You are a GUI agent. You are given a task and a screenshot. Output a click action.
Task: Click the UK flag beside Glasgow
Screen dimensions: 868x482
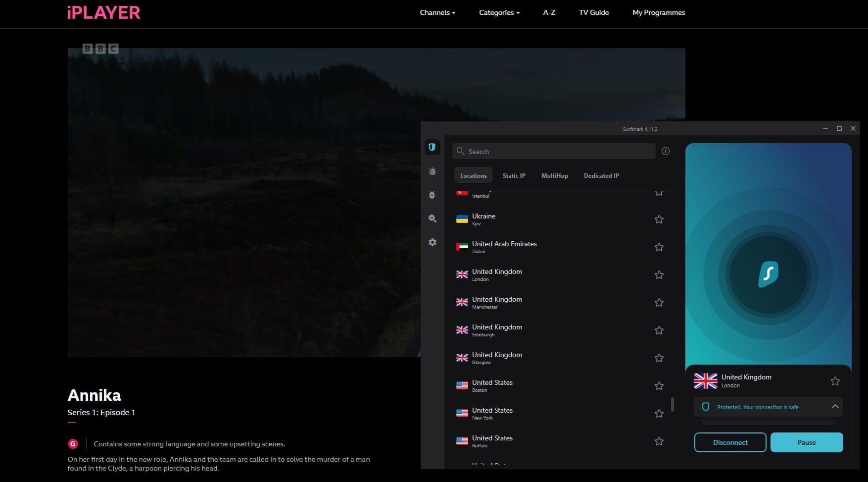click(462, 358)
